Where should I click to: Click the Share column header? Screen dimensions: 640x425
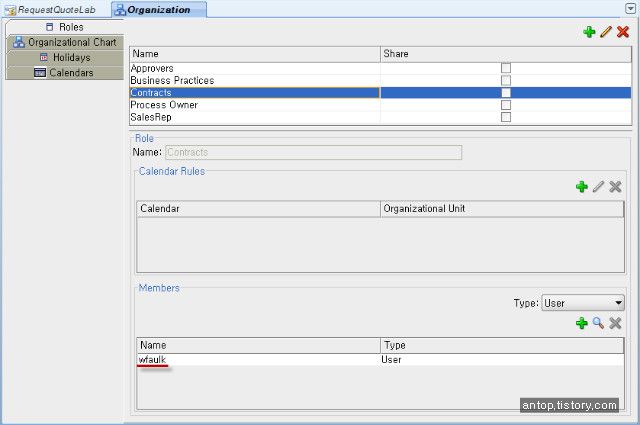click(x=506, y=54)
